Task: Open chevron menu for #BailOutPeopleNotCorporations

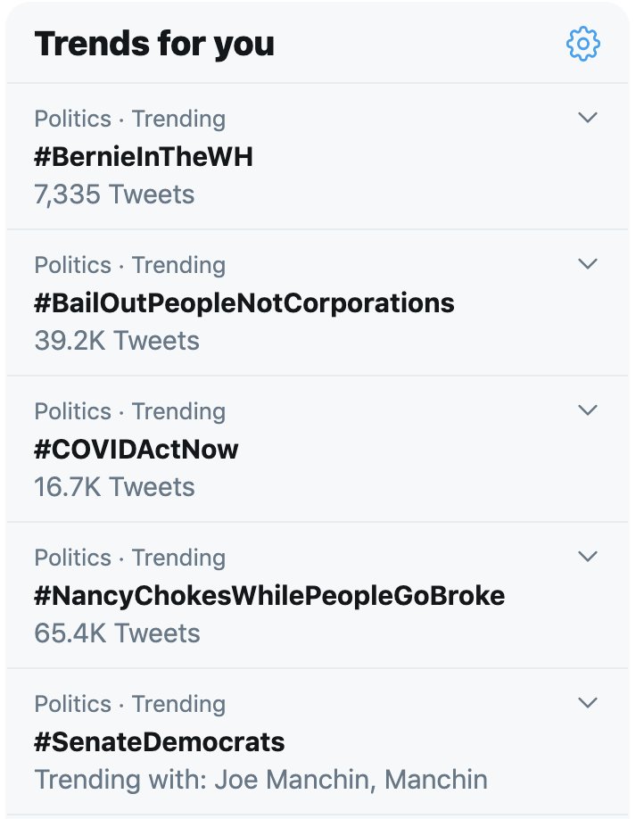Action: (x=587, y=263)
